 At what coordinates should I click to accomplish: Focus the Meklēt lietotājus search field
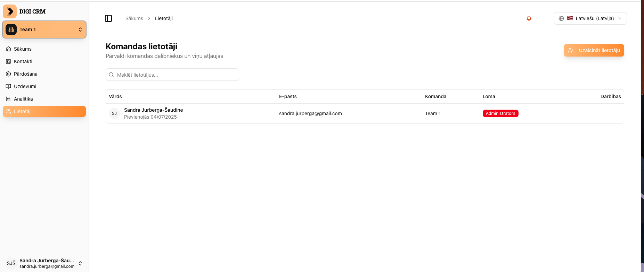pos(176,75)
